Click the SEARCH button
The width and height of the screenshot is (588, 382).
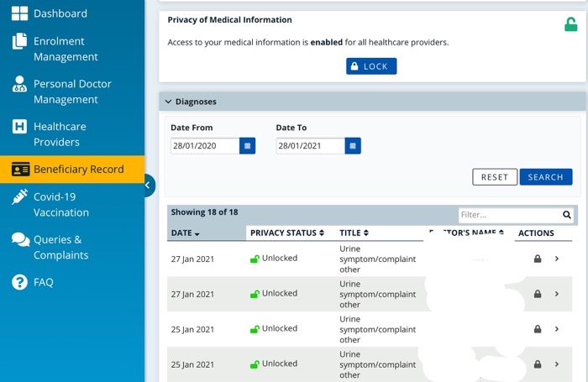pos(546,177)
